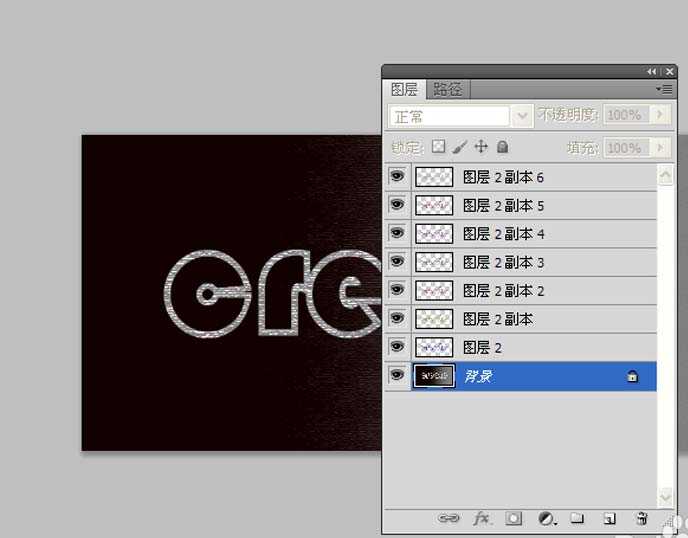Screen dimensions: 688x538
Task: Add a layer mask
Action: coord(513,518)
